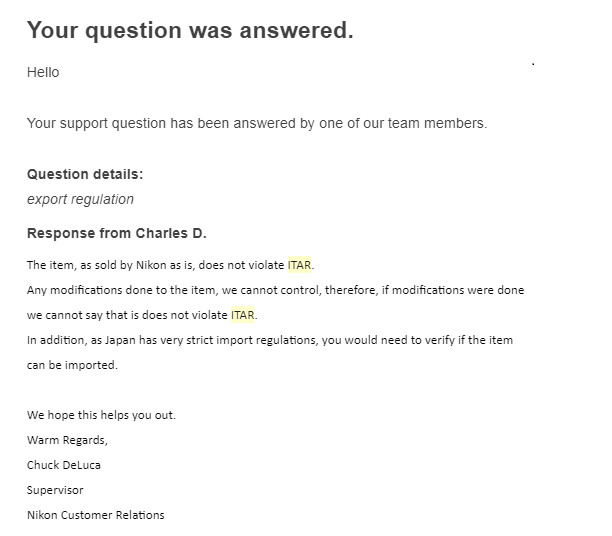Click the 'can be imported.' line

point(72,365)
